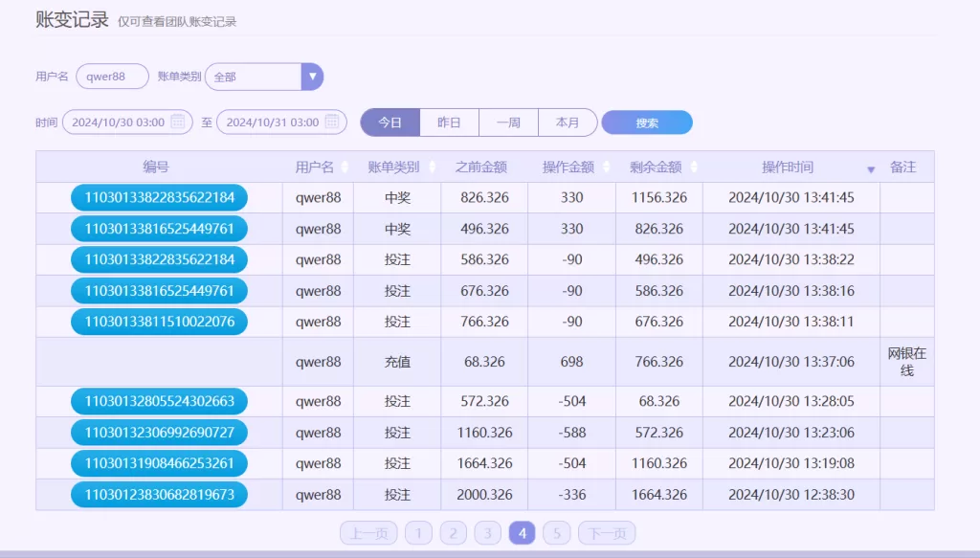
Task: Switch to the 昨日 time range
Action: coord(450,123)
